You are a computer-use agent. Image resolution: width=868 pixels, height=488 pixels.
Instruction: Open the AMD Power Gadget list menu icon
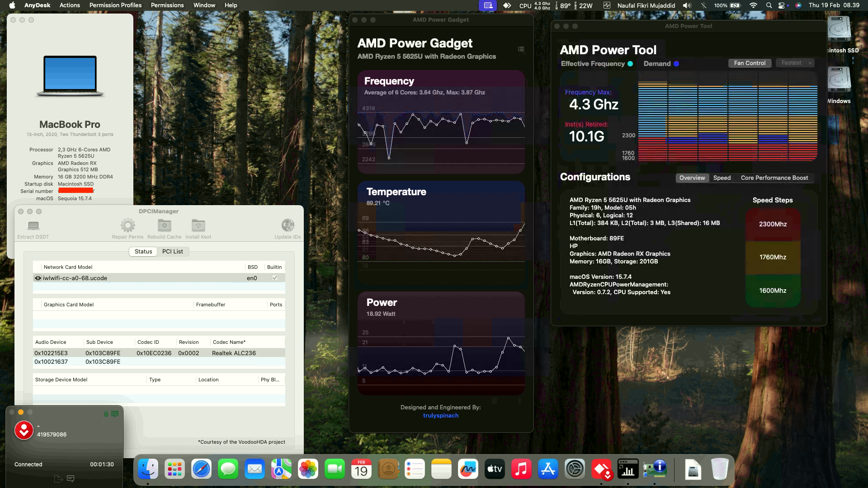click(521, 49)
